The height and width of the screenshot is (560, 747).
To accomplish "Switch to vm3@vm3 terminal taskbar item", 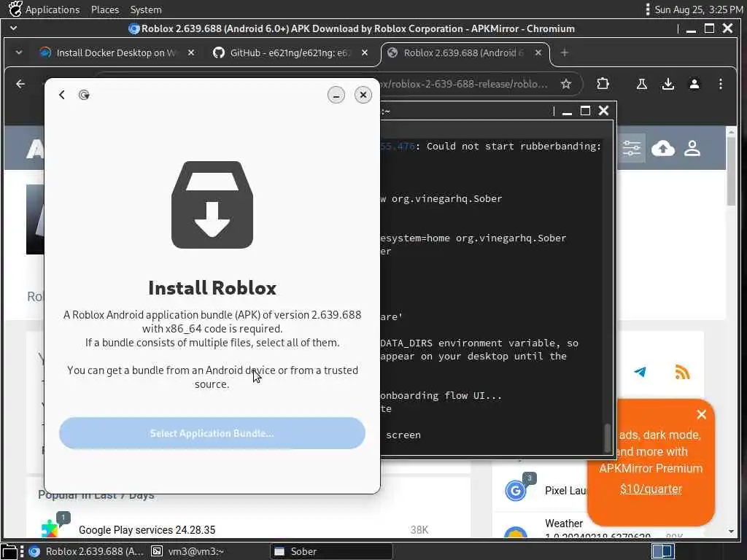I will [187, 551].
